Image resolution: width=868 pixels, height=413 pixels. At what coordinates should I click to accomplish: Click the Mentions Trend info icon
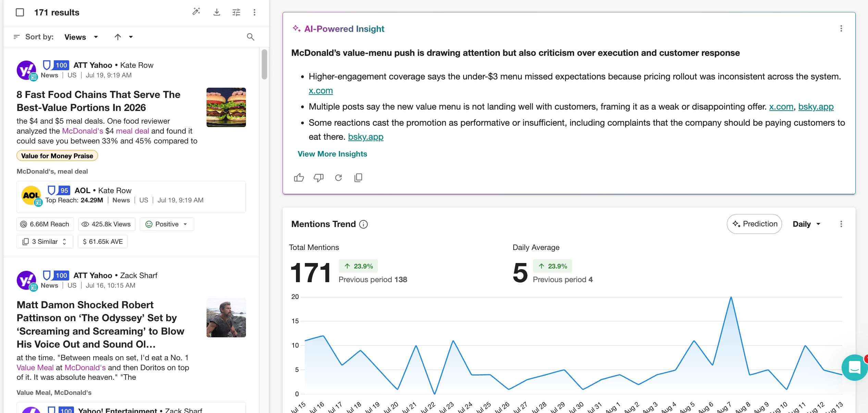click(363, 224)
